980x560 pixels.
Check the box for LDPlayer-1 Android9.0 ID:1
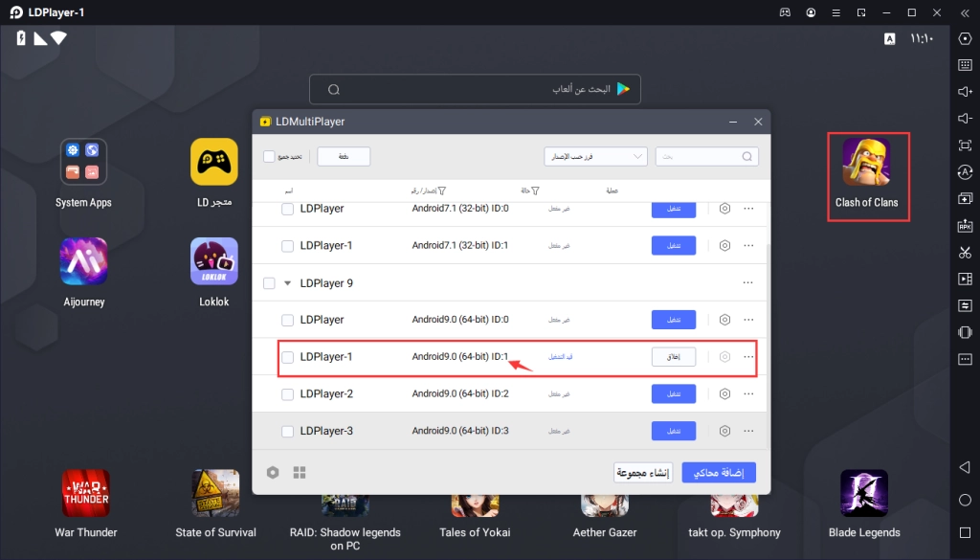point(287,357)
